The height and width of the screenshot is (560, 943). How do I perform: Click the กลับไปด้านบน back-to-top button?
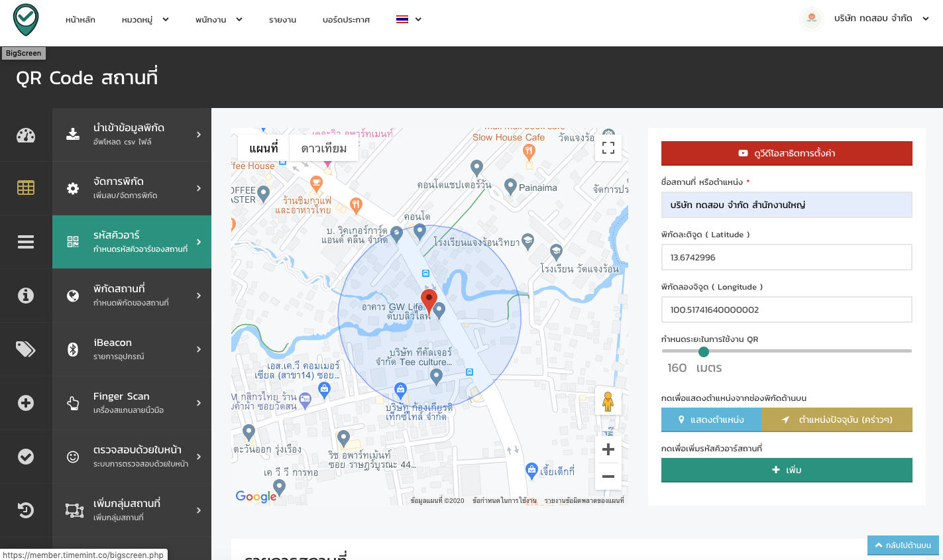pos(903,545)
